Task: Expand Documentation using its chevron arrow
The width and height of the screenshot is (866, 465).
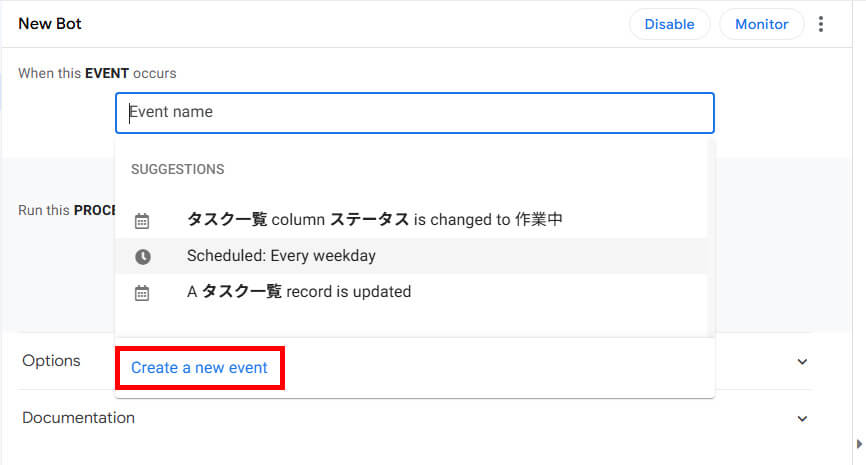Action: 801,419
